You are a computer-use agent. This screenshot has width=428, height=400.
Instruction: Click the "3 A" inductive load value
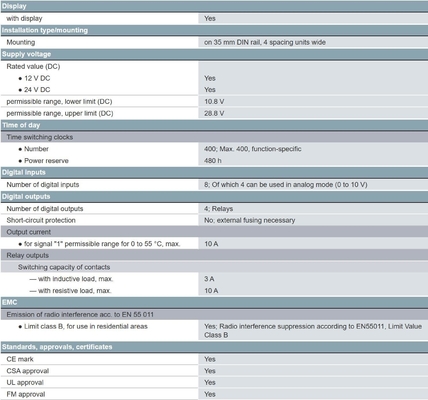[x=209, y=279]
